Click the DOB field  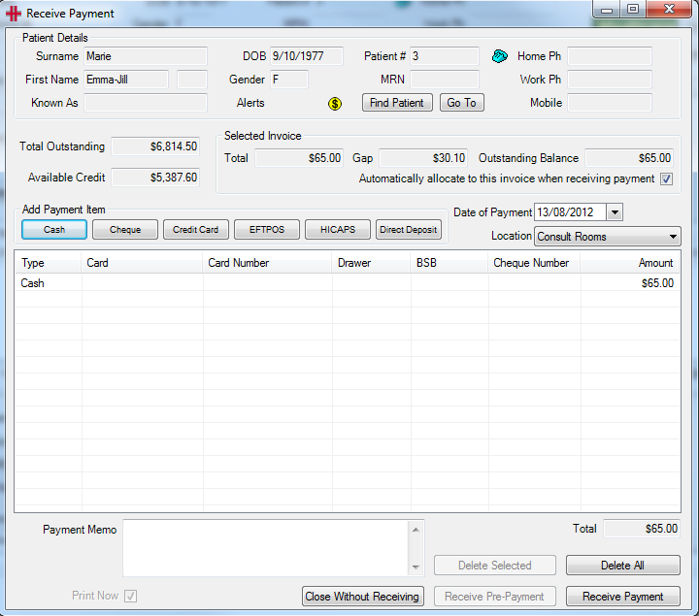click(307, 56)
